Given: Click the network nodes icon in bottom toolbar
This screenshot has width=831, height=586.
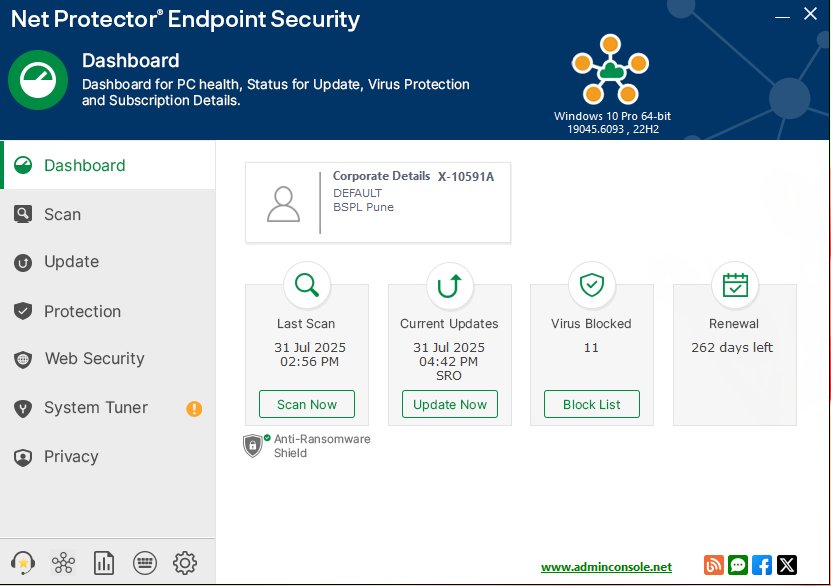Looking at the screenshot, I should point(63,563).
